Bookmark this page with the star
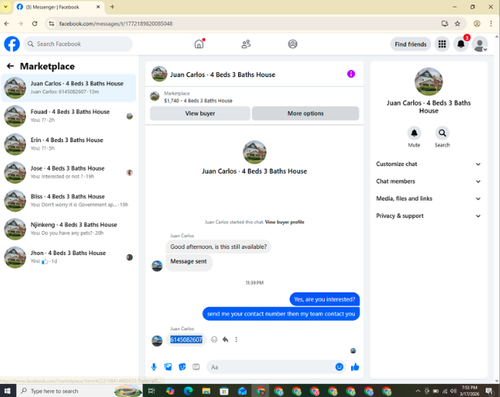This screenshot has width=500, height=397. point(457,24)
